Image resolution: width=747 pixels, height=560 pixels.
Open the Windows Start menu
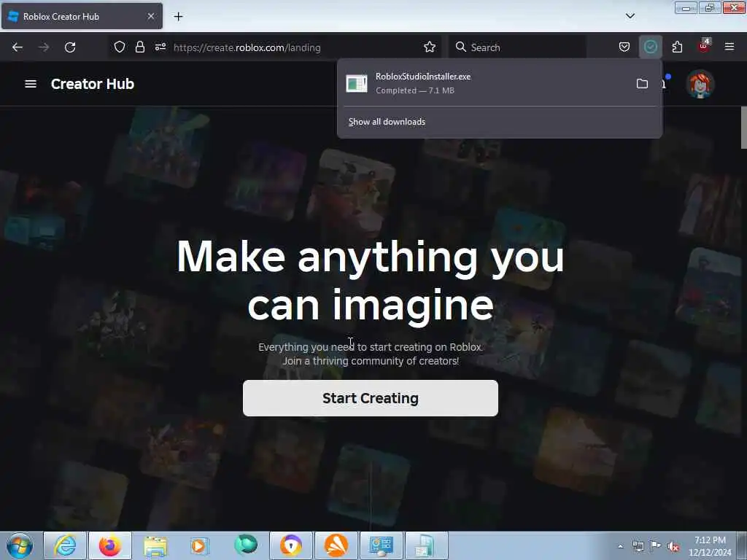[20, 545]
